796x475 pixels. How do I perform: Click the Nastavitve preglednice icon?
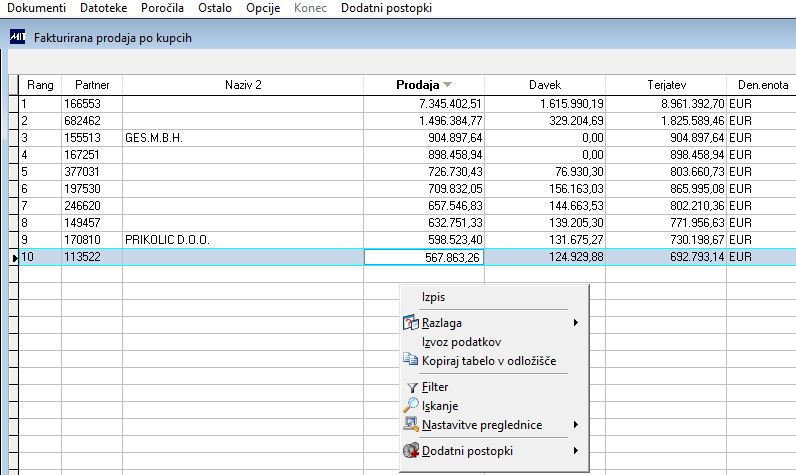pyautogui.click(x=411, y=424)
